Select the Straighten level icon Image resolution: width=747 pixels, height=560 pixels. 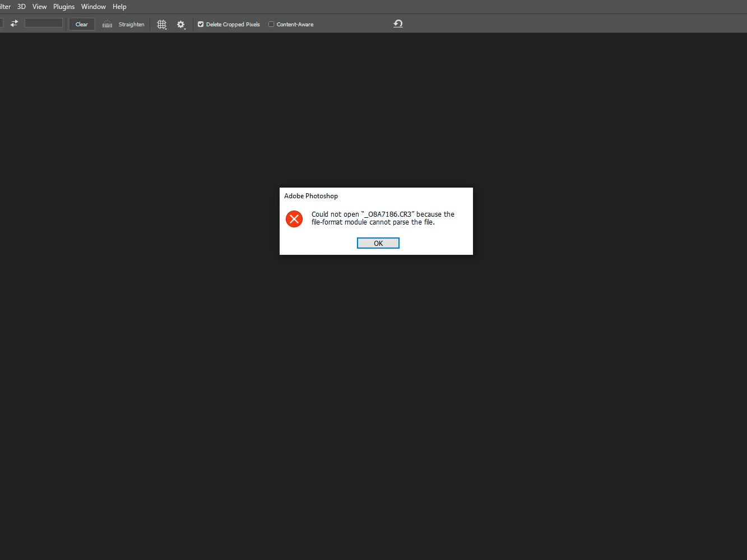(x=108, y=24)
